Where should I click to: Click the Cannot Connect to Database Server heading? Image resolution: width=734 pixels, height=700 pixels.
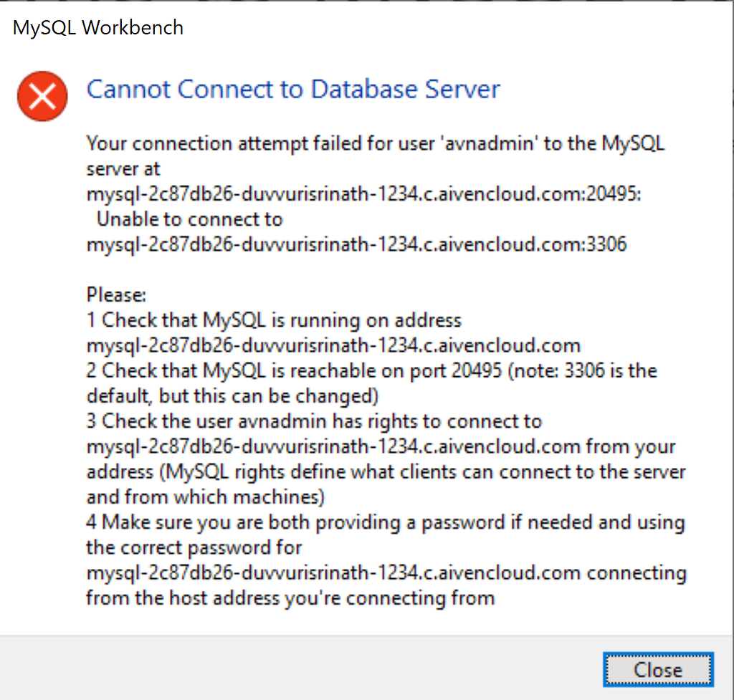293,89
